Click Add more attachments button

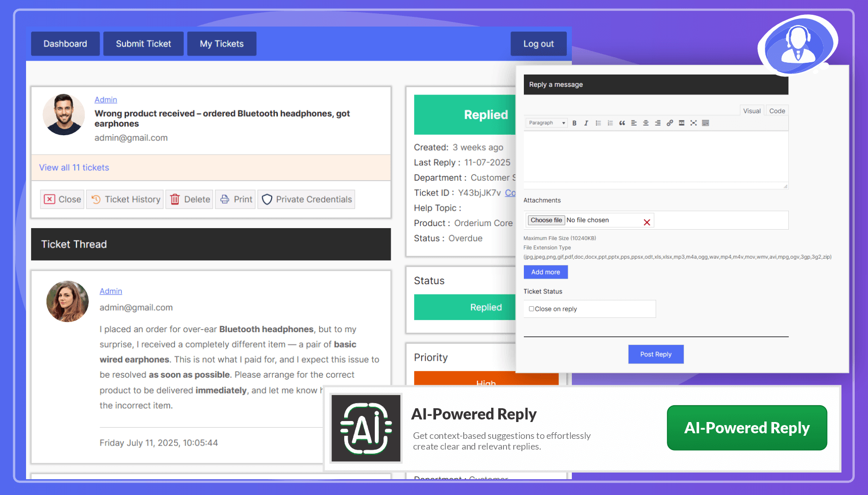[x=546, y=272]
